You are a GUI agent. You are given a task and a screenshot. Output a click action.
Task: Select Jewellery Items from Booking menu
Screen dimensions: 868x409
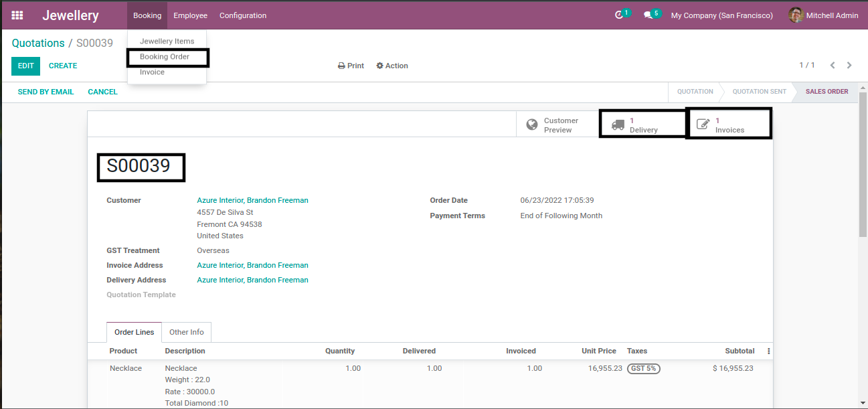click(167, 42)
